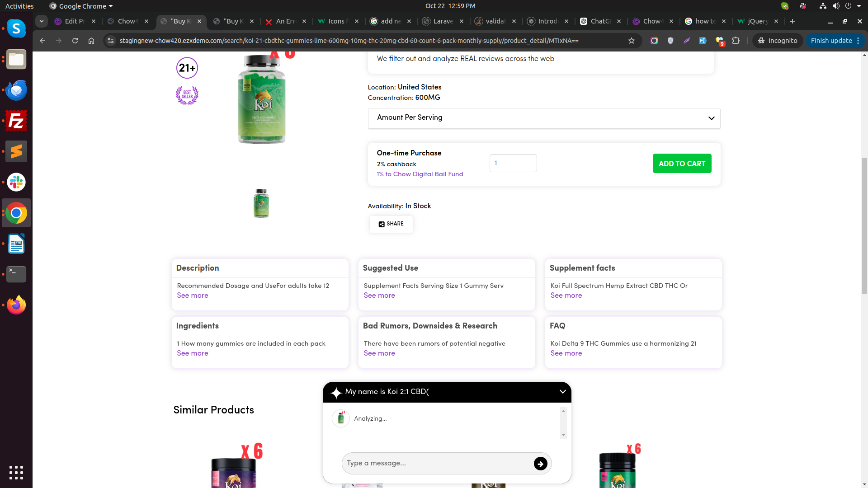Launch FileZilla from the dock

pos(16,121)
